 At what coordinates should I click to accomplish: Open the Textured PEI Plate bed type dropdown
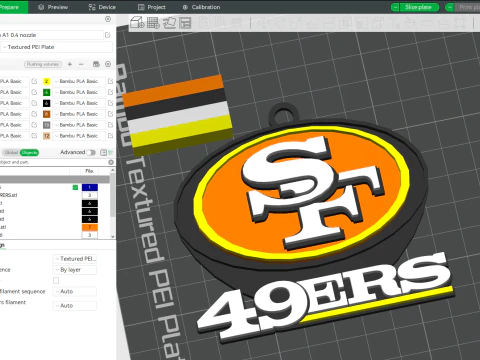(57, 47)
